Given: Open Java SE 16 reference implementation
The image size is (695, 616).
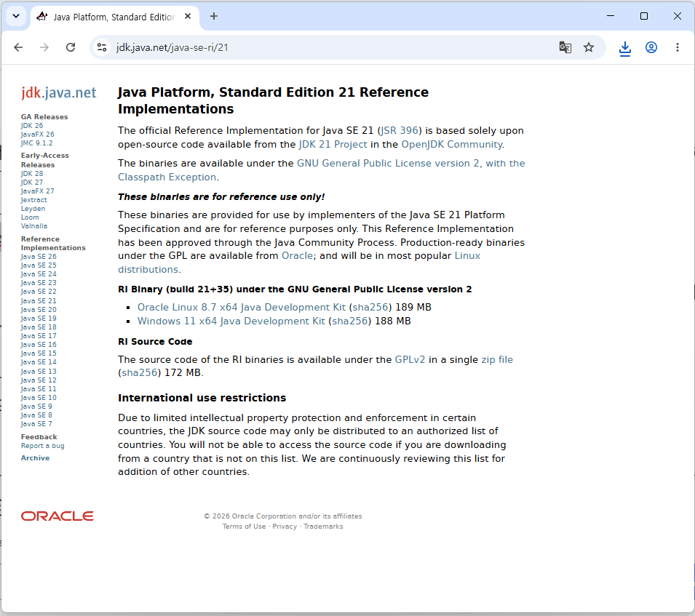Looking at the screenshot, I should click(39, 345).
